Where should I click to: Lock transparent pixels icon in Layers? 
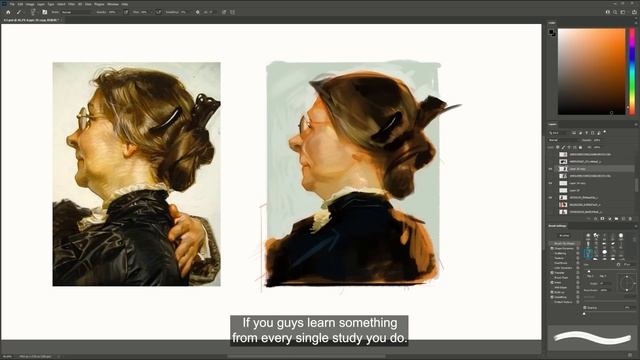(x=558, y=147)
